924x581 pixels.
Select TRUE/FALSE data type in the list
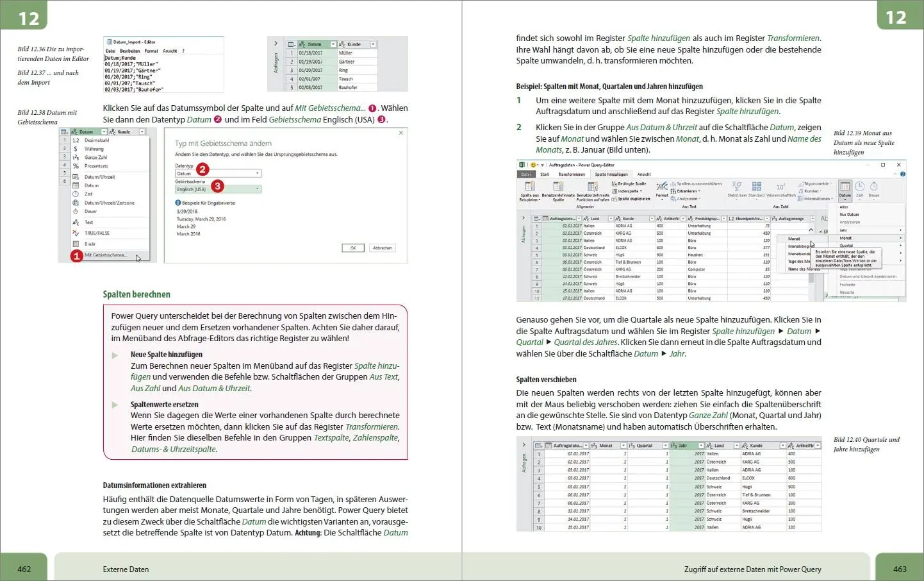coord(97,233)
